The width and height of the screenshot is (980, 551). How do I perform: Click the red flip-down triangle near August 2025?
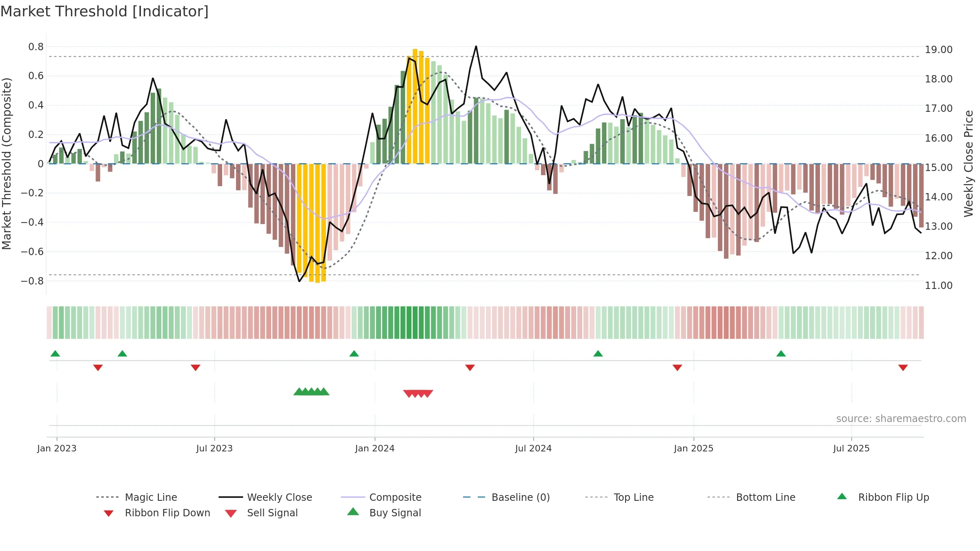point(903,368)
